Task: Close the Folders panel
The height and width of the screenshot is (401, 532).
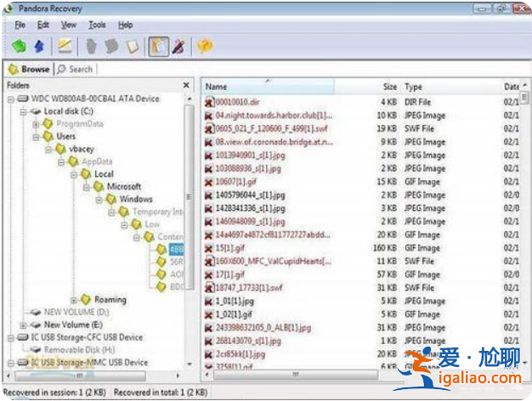Action: click(x=186, y=86)
